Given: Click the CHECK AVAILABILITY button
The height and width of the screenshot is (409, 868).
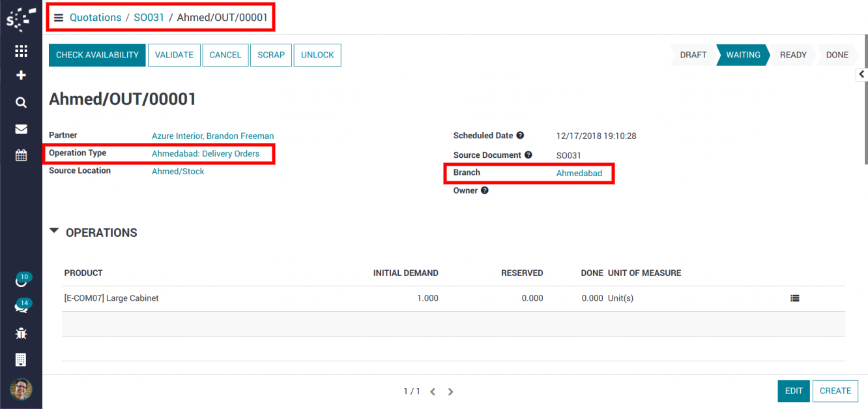Looking at the screenshot, I should pyautogui.click(x=97, y=55).
